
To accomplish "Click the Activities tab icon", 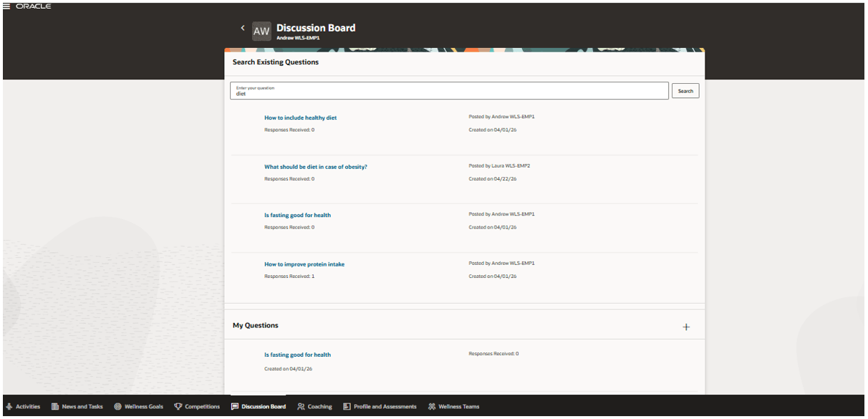I will tap(9, 406).
